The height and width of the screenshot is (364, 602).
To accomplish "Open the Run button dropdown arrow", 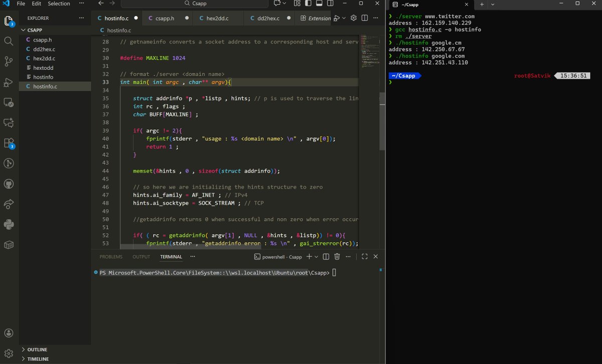I will (344, 18).
